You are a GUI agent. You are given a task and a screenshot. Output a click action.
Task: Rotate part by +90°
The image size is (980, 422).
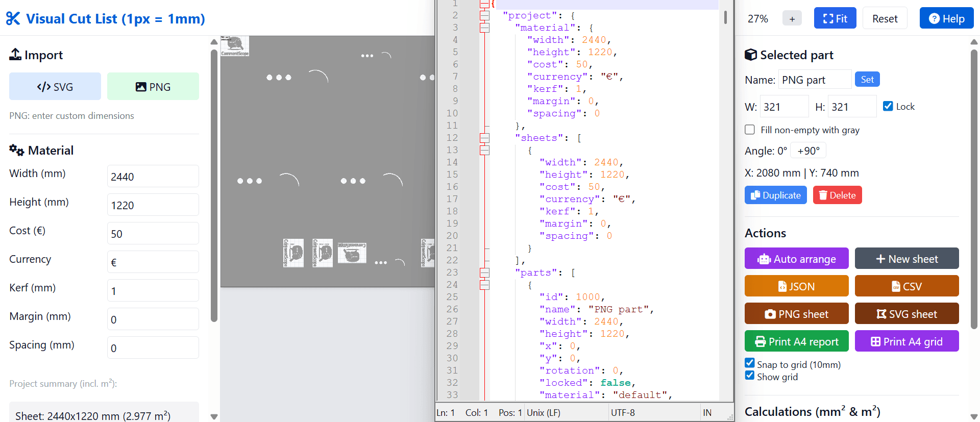(808, 151)
